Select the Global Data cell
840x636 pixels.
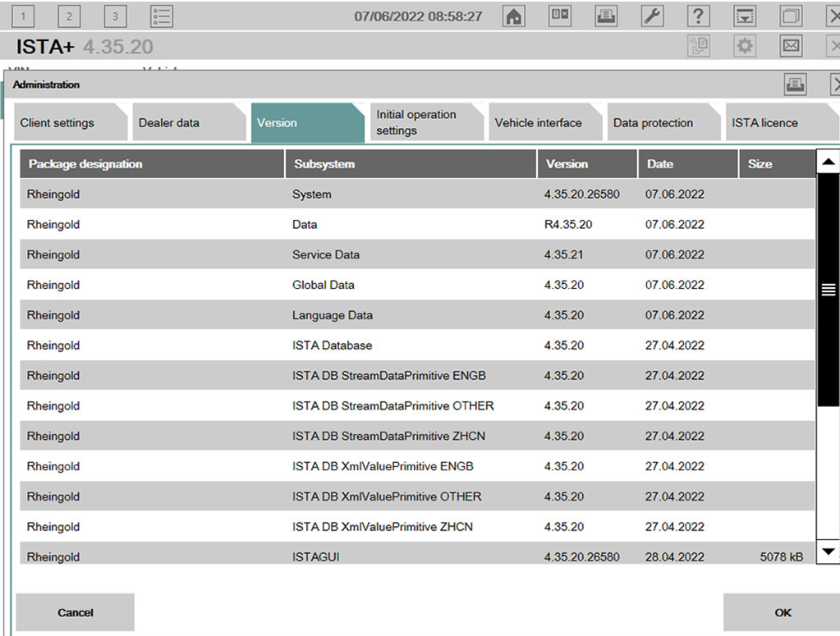323,285
